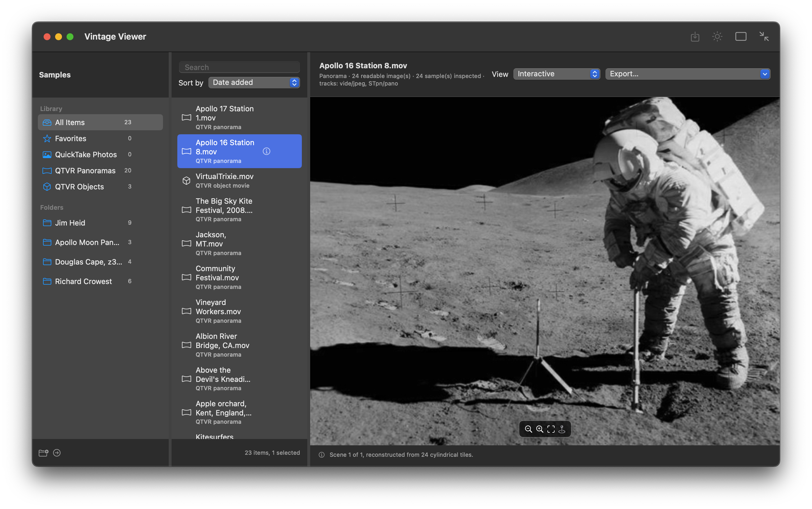Toggle the brightness sun icon in the toolbar

pyautogui.click(x=717, y=36)
